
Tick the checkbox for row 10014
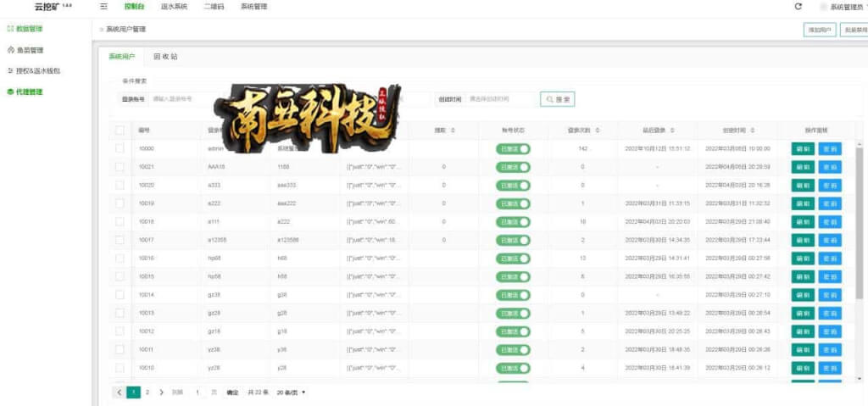point(120,295)
